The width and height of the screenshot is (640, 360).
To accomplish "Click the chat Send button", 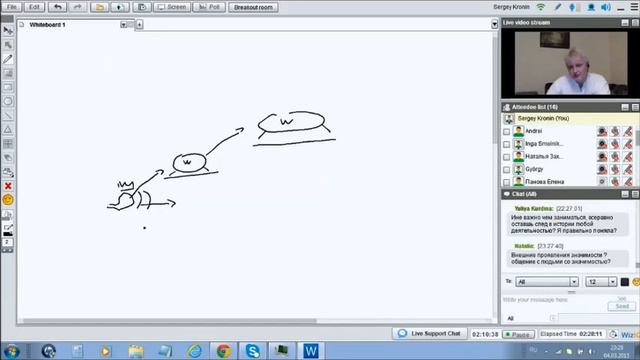I will [622, 306].
